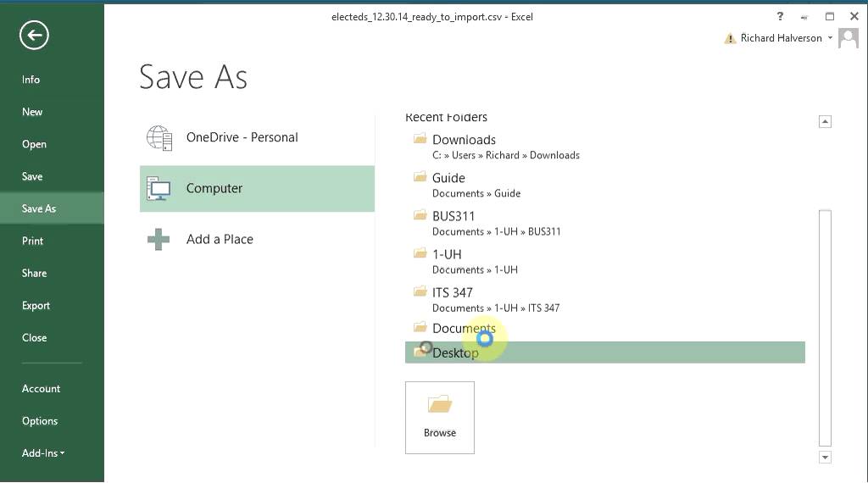This screenshot has width=868, height=483.
Task: Click the ITS 347 folder icon
Action: [420, 291]
